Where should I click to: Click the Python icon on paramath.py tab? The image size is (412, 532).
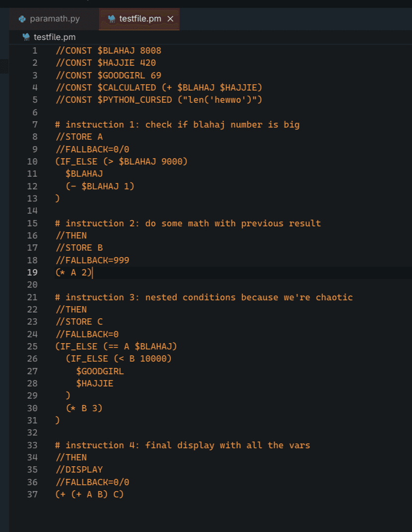click(22, 19)
